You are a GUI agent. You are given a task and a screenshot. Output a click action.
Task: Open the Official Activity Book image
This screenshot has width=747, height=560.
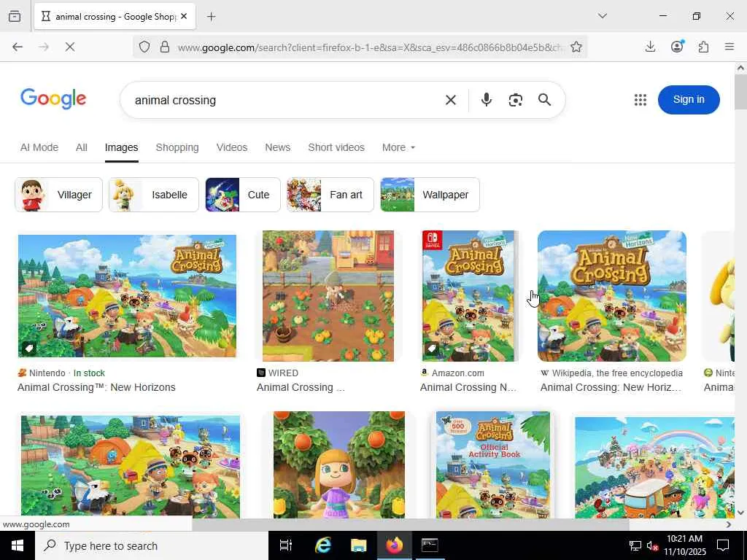(493, 464)
